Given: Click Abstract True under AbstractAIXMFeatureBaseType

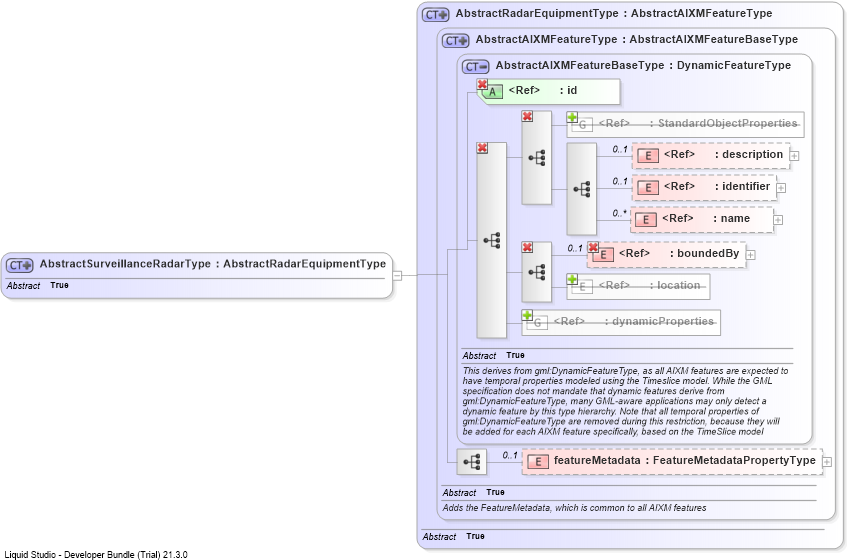Looking at the screenshot, I should point(493,356).
